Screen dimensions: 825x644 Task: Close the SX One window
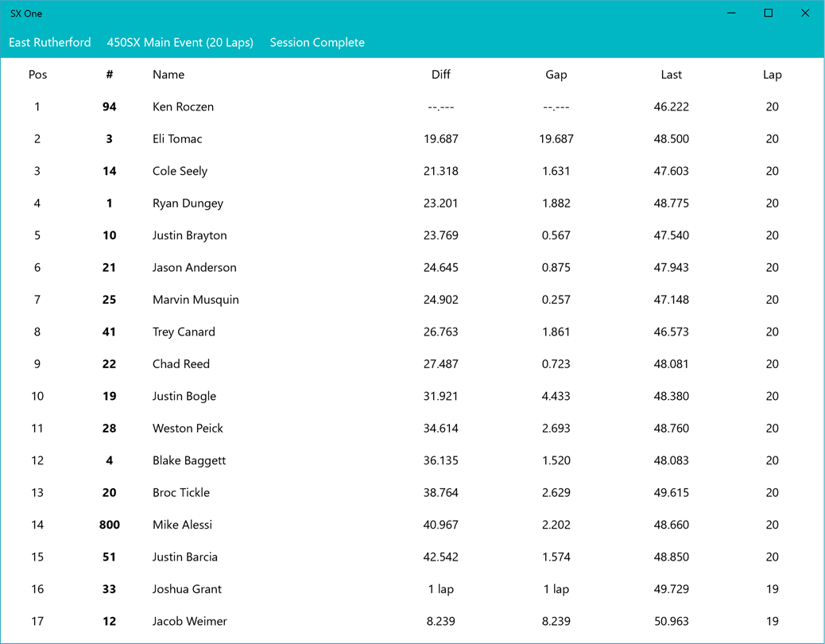point(804,14)
